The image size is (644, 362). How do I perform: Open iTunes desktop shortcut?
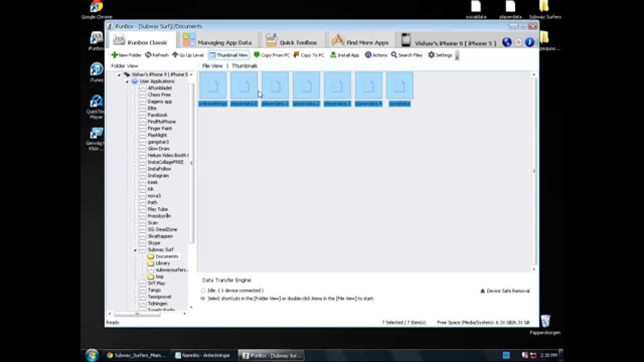point(96,73)
